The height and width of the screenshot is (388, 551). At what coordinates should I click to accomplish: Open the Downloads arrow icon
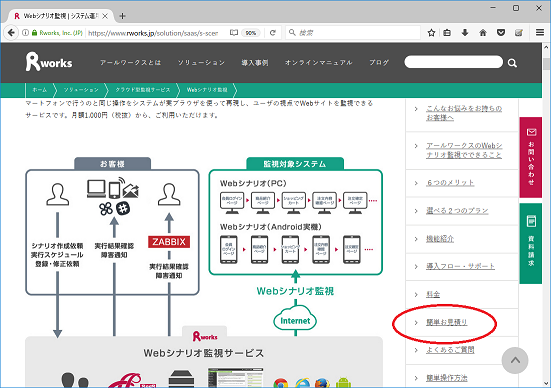(x=465, y=33)
